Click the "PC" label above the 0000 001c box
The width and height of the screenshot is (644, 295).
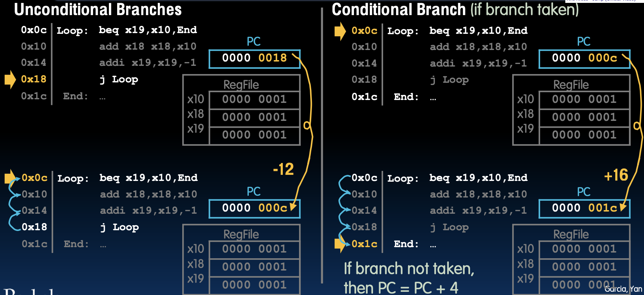[x=584, y=192]
